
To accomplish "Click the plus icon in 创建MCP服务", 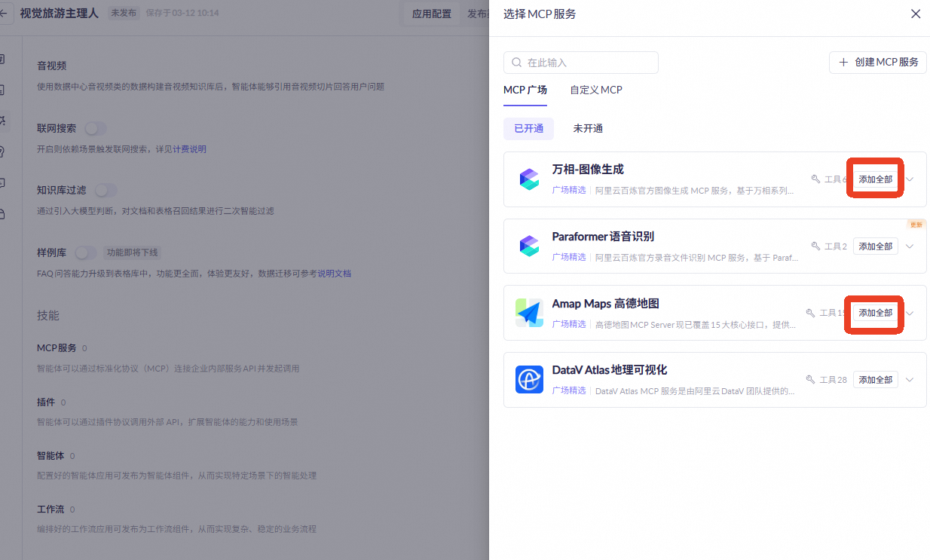I will [843, 63].
